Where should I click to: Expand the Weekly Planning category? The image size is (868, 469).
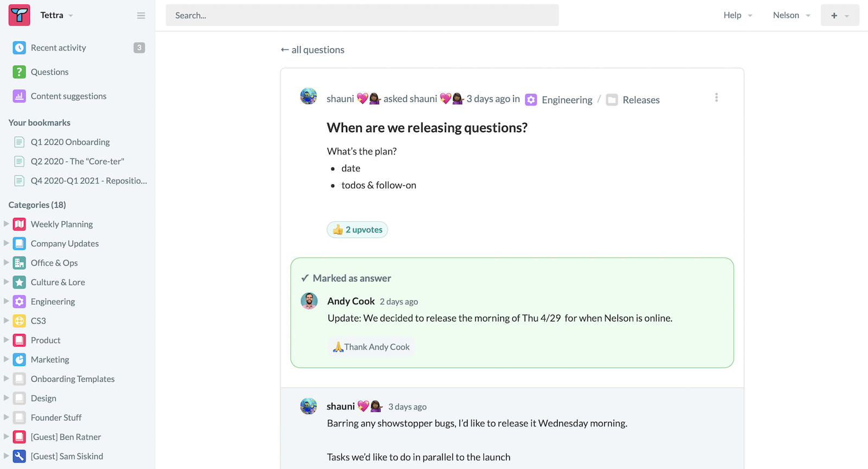(6, 223)
